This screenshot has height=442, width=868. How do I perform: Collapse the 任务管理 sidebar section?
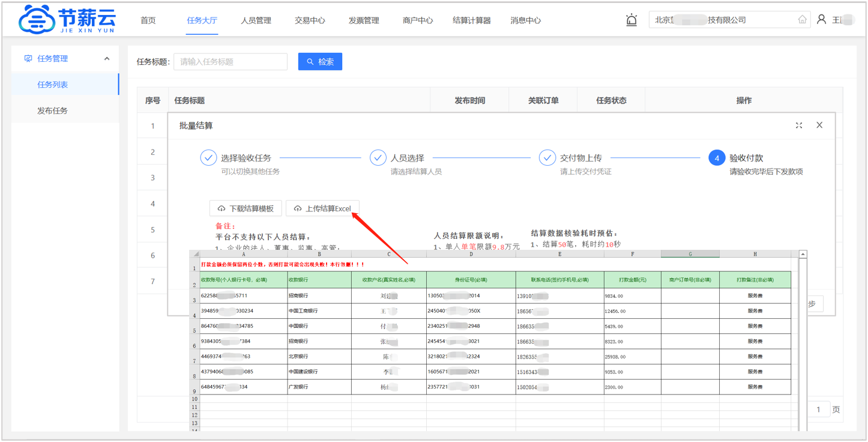(107, 58)
